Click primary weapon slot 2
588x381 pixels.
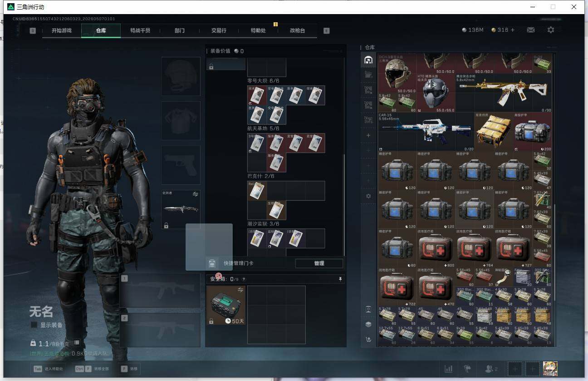tap(160, 330)
